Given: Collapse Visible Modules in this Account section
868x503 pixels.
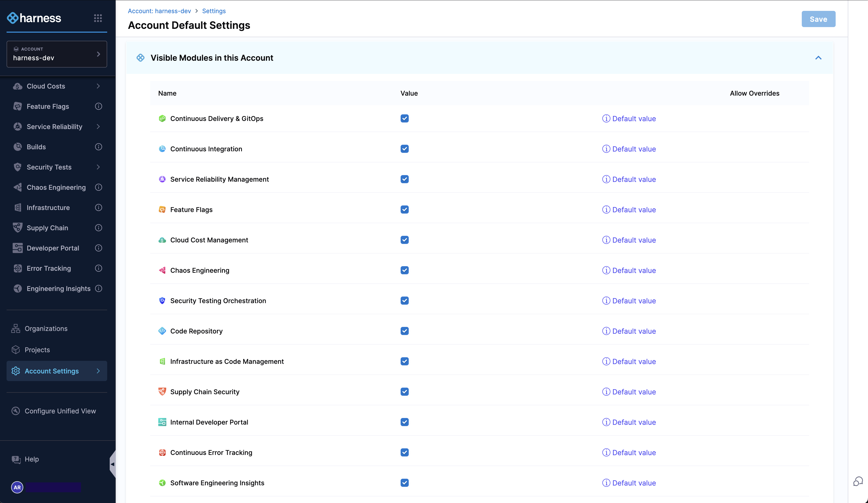Looking at the screenshot, I should [x=818, y=58].
